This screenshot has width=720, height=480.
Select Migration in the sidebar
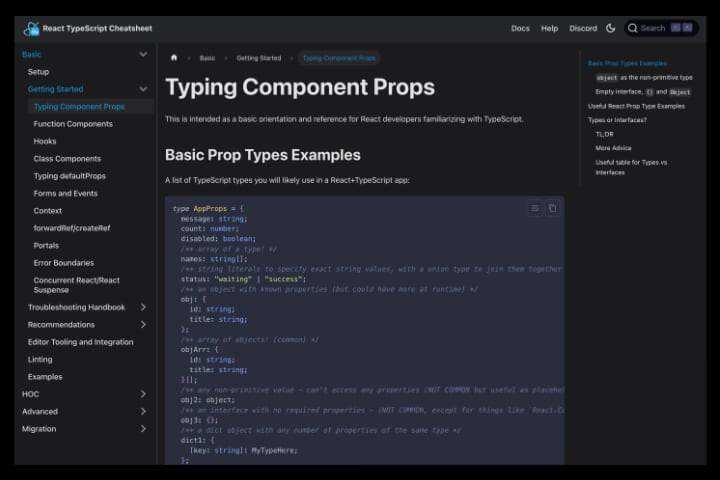[x=39, y=429]
